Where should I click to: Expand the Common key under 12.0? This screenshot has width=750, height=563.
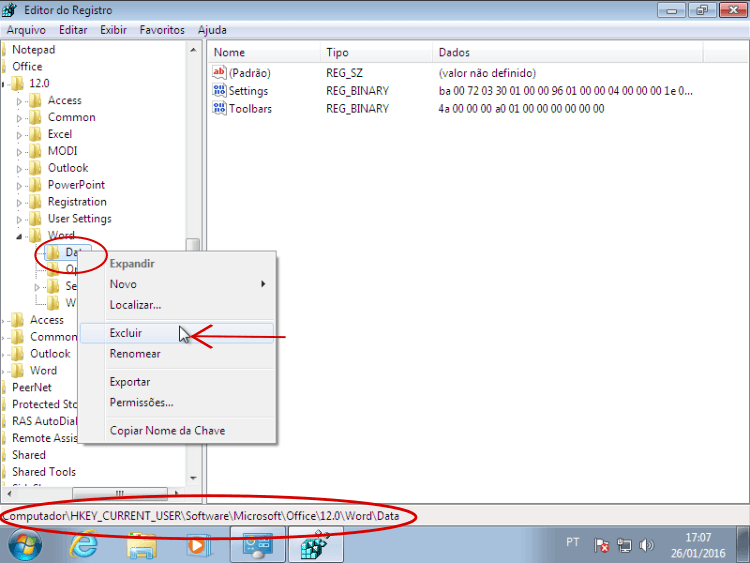(19, 118)
